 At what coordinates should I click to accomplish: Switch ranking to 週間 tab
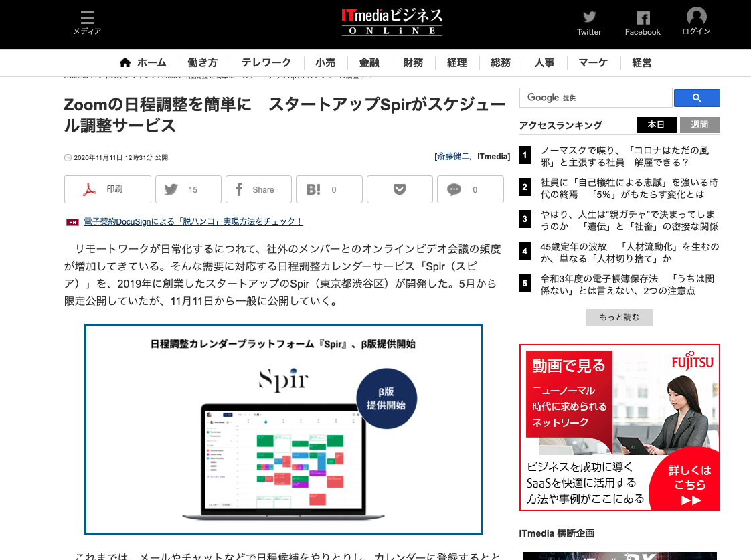pos(699,125)
